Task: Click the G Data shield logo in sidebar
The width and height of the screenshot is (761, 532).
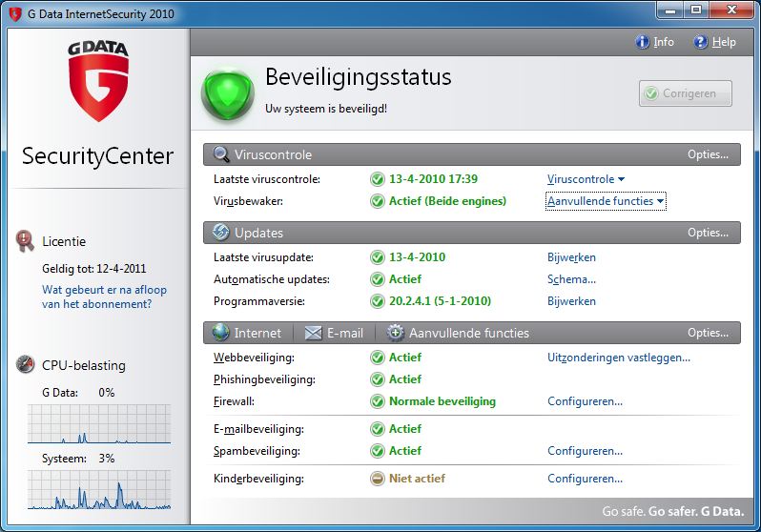Action: pyautogui.click(x=98, y=81)
